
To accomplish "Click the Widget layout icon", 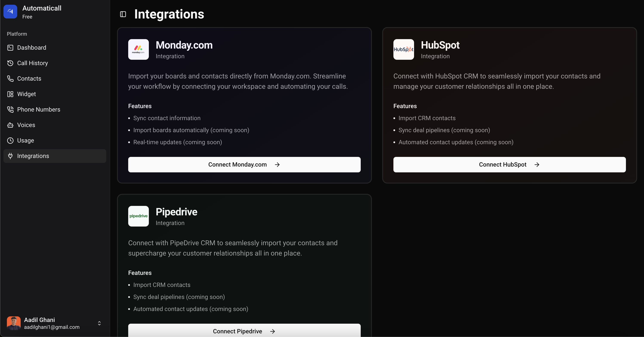I will click(10, 94).
